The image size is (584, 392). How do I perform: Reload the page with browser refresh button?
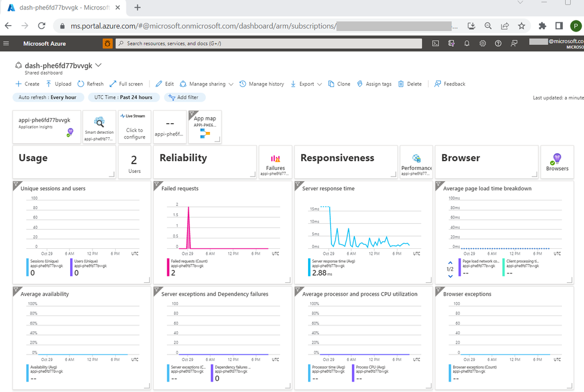42,26
